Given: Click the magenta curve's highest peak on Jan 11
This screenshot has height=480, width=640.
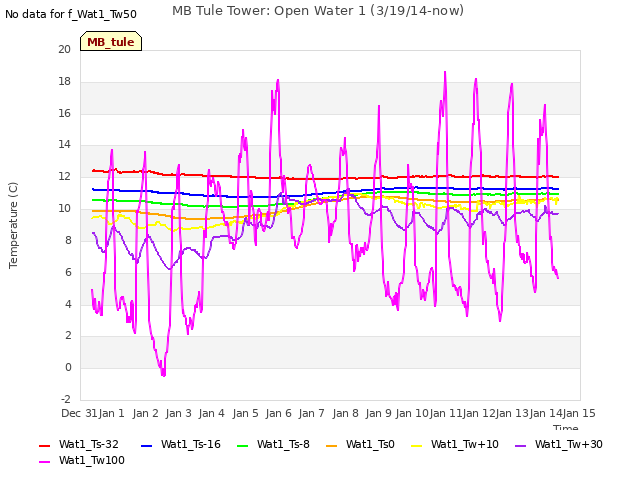Looking at the screenshot, I should [x=445, y=73].
